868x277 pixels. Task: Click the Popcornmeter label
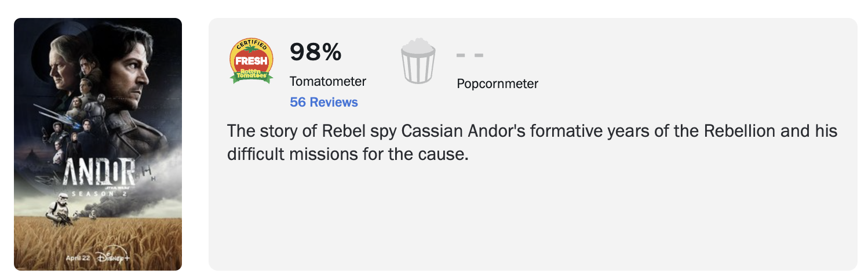tap(497, 84)
